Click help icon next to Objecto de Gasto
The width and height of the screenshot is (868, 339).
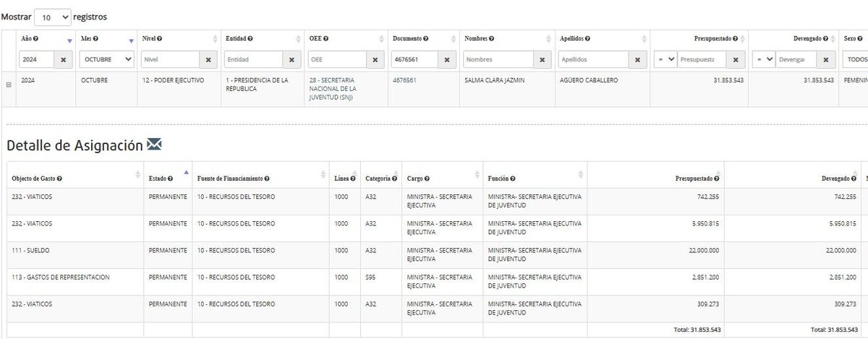pyautogui.click(x=59, y=179)
